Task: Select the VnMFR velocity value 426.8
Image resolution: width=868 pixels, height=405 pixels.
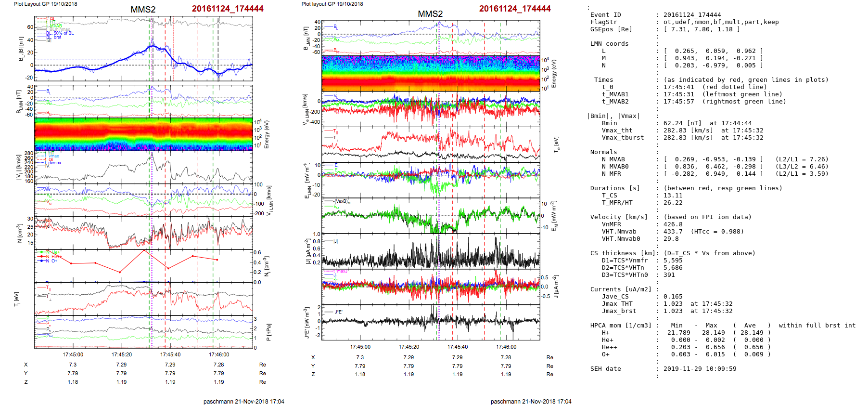Action: (x=673, y=224)
